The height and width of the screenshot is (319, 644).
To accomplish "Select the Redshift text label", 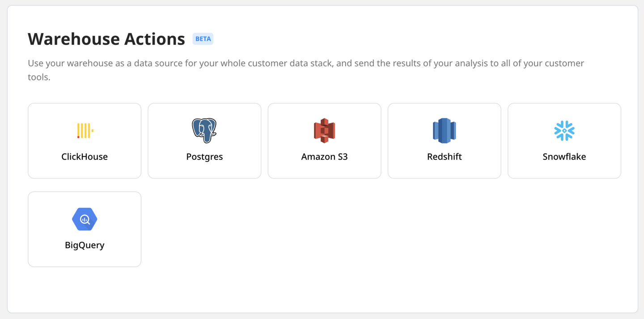I will point(444,157).
